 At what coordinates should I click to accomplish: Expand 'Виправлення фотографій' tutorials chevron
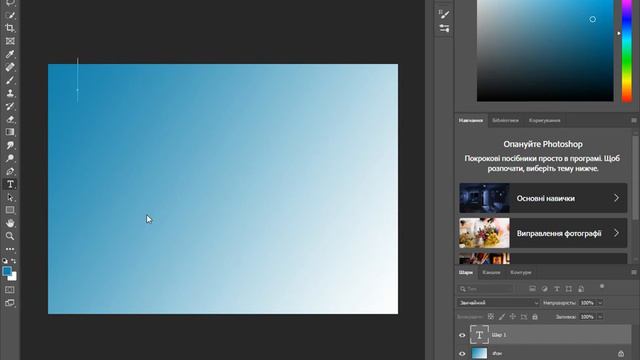tap(616, 233)
